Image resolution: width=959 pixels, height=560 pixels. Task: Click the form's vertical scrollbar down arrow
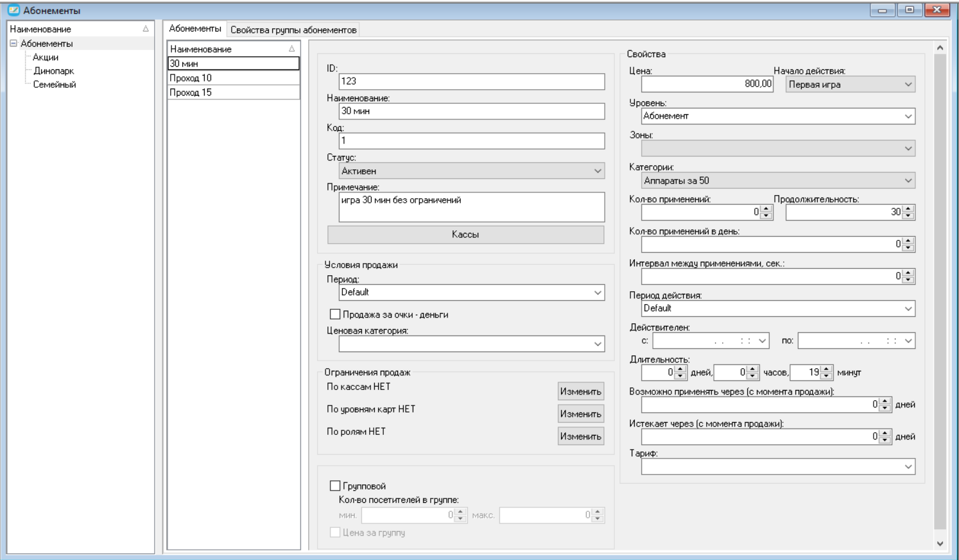940,543
